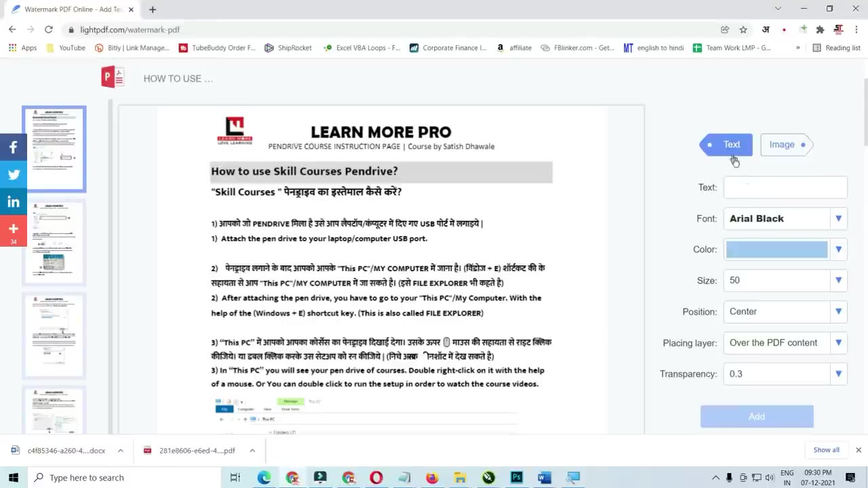868x488 pixels.
Task: Click the watermark Text input field
Action: coord(785,187)
